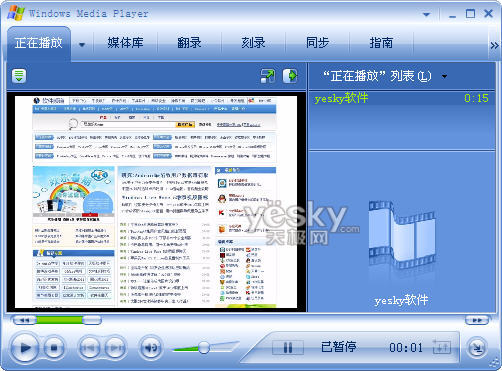This screenshot has width=502, height=371.
Task: Stop playback with the Stop button
Action: tap(54, 348)
